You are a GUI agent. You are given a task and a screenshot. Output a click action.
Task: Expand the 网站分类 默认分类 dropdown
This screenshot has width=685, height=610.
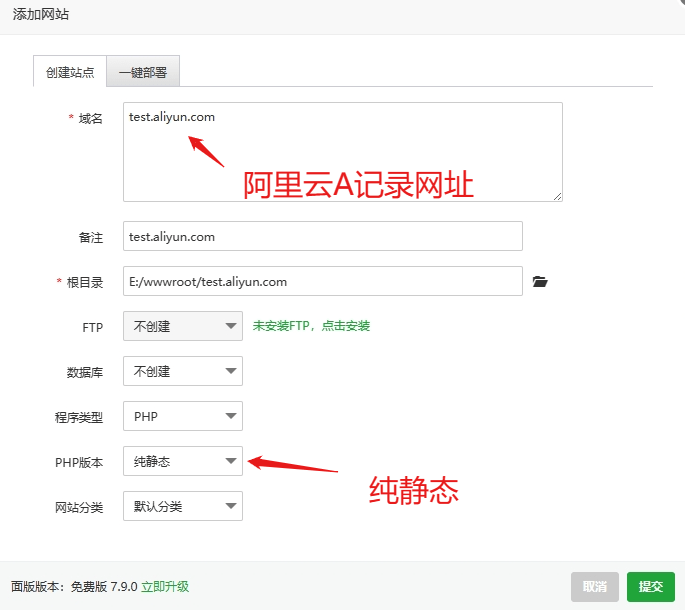tap(182, 506)
